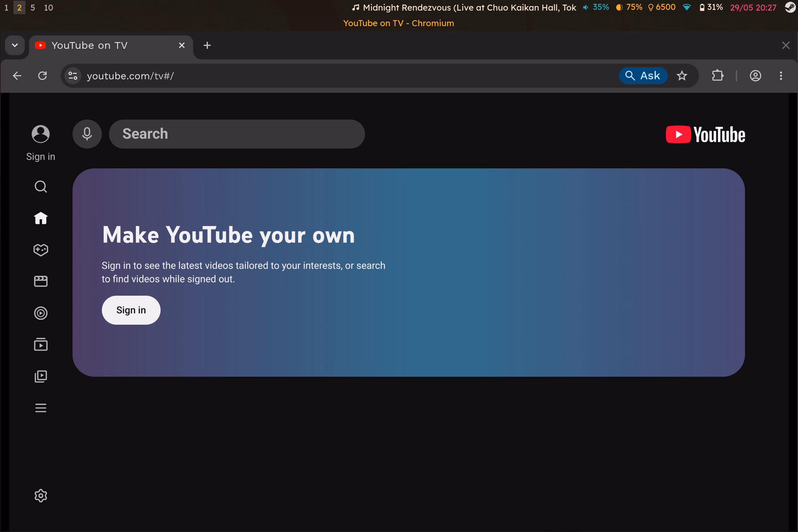The image size is (798, 532).
Task: Open Subscriptions stacked play icon
Action: pos(41,345)
